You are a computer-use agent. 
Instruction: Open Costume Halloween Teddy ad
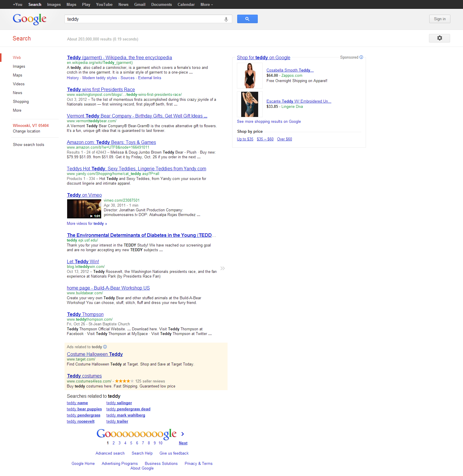(95, 354)
